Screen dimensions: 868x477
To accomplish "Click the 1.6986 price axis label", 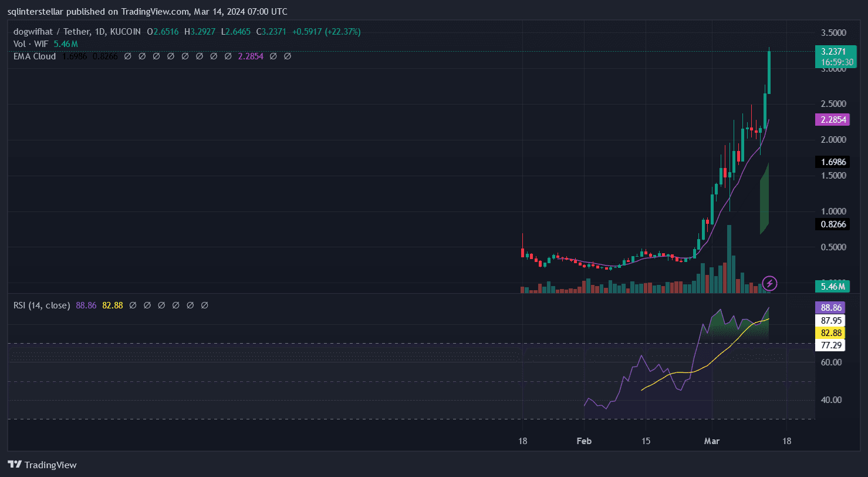I will [833, 161].
